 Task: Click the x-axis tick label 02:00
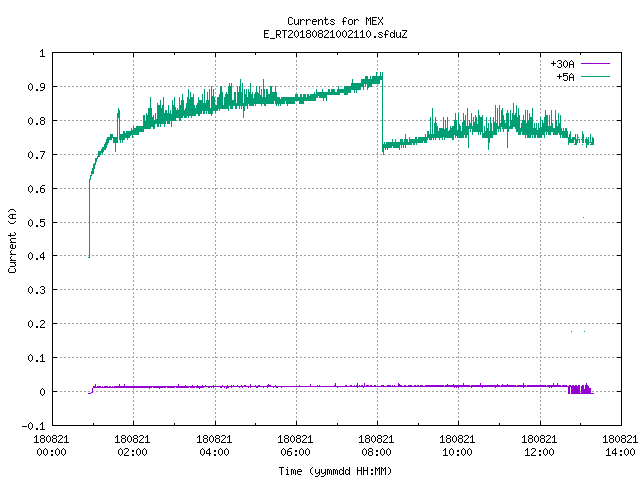tap(132, 452)
